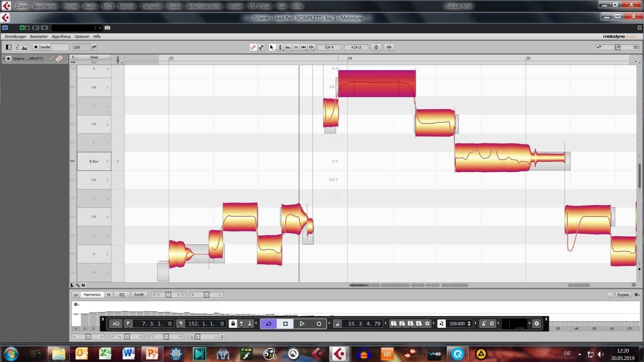
Task: Open PowerPoint from the Windows taskbar
Action: tap(151, 354)
